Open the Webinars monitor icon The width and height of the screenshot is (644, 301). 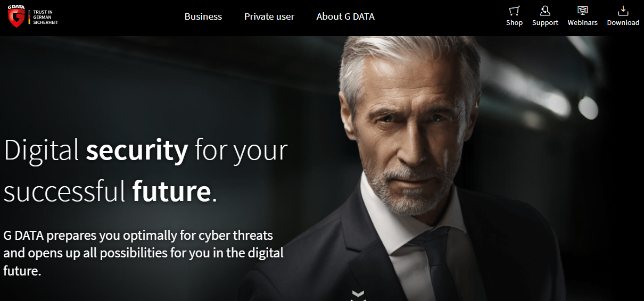pyautogui.click(x=582, y=11)
